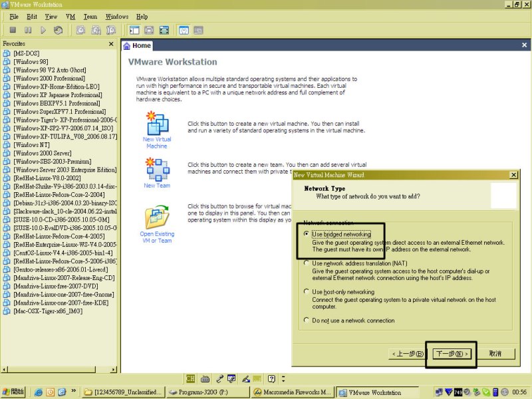The width and height of the screenshot is (532, 399).
Task: Select [Windows 2000 Server] favorite
Action: (42, 153)
